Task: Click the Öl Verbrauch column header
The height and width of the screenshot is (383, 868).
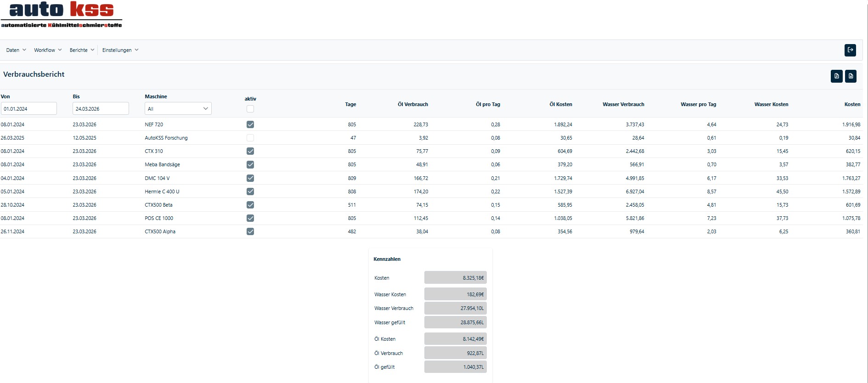Action: click(x=412, y=104)
